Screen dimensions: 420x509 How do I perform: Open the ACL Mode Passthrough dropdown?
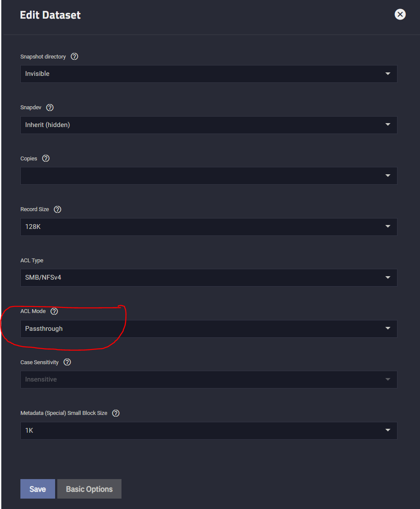(209, 329)
